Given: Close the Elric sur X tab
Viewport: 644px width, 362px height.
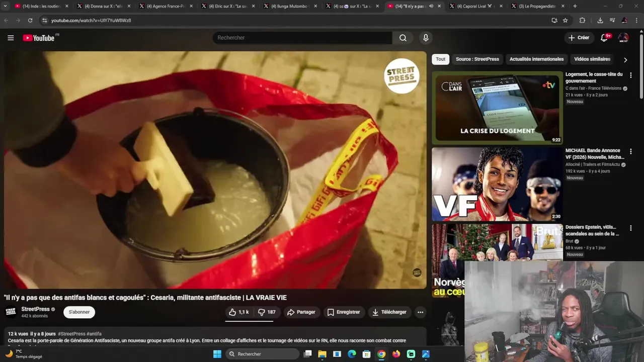Looking at the screenshot, I should click(253, 6).
